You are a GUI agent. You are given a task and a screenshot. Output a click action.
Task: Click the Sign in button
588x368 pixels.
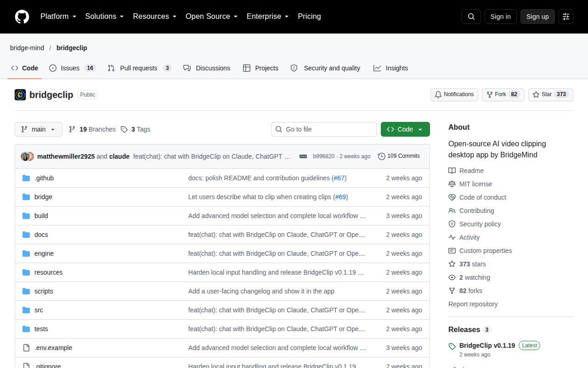point(500,17)
